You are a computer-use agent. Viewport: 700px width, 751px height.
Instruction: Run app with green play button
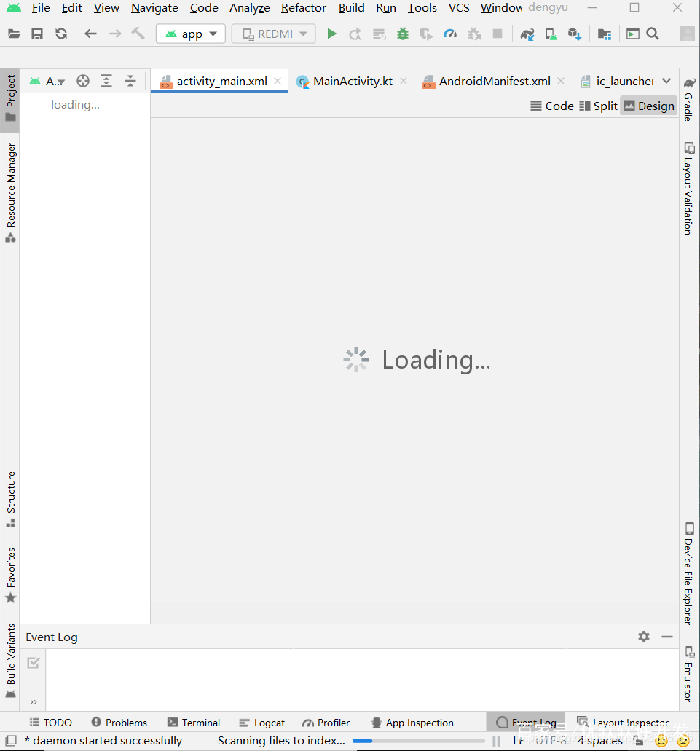(x=331, y=34)
